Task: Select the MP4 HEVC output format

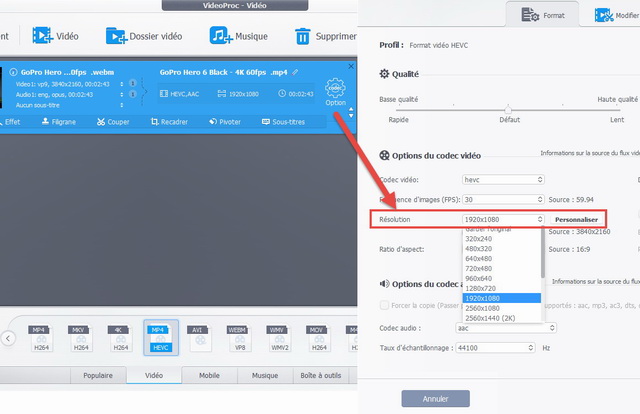Action: pyautogui.click(x=161, y=338)
